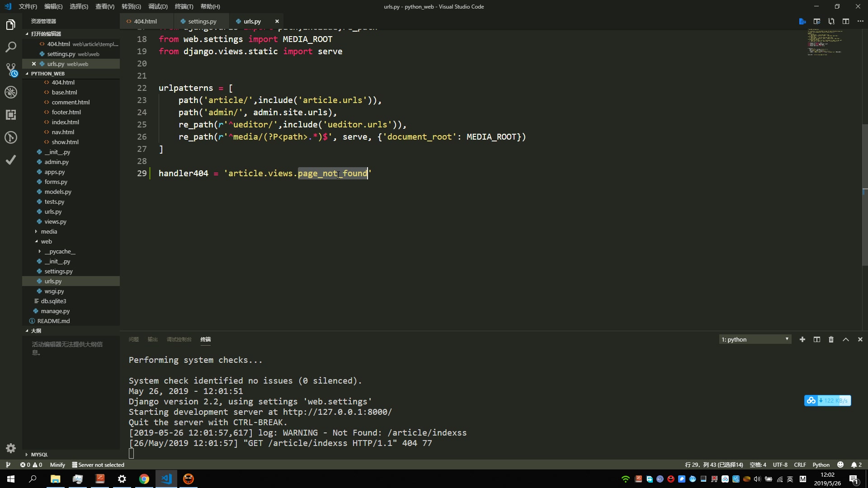Maximize terminal panel with up chevron
Viewport: 868px width, 488px height.
pyautogui.click(x=846, y=339)
